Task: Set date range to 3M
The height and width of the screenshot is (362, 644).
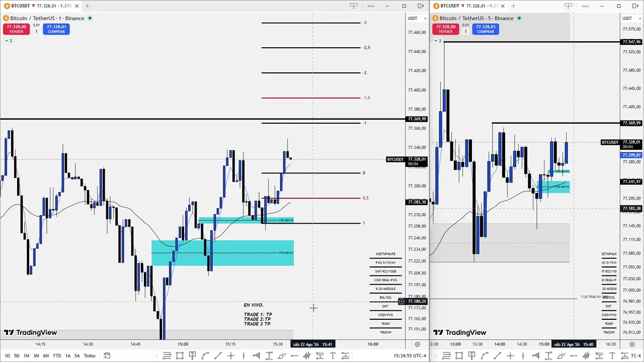Action: [x=36, y=356]
